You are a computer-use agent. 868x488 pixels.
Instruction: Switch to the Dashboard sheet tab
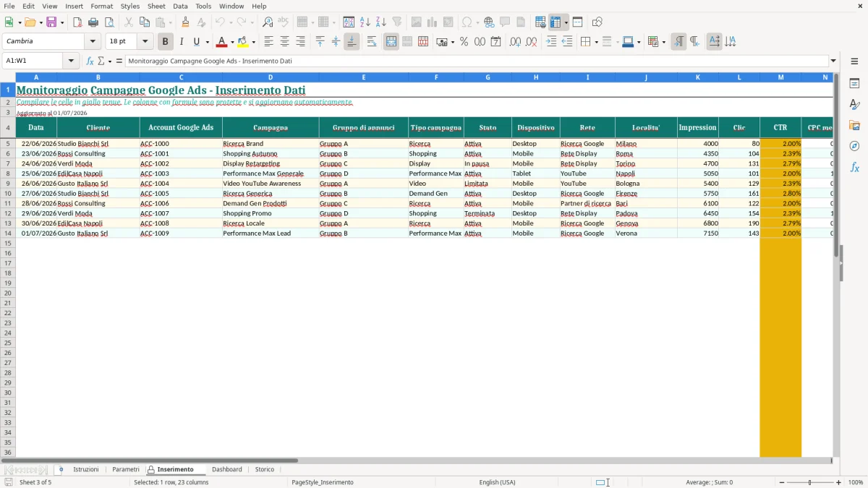click(227, 469)
